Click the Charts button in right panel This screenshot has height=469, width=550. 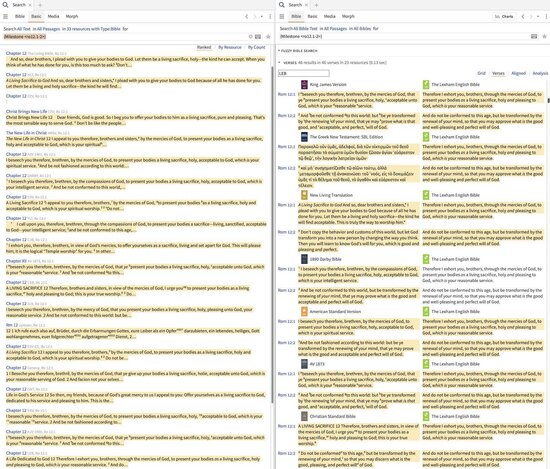504,16
